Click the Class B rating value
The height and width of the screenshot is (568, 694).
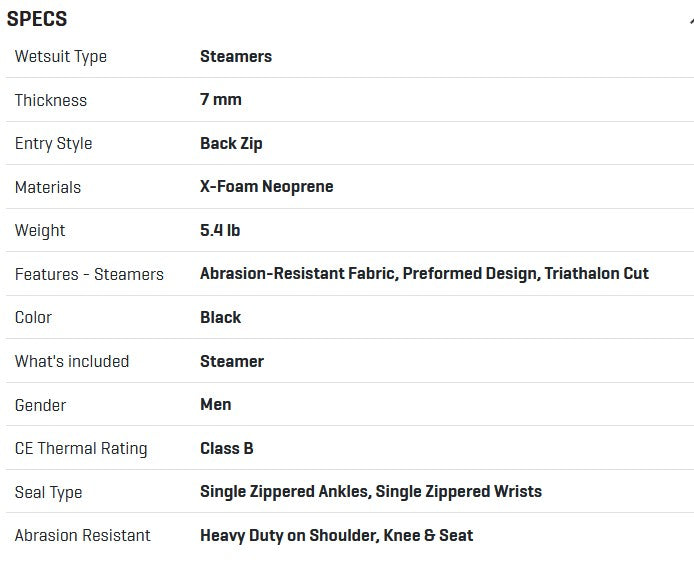coord(227,448)
